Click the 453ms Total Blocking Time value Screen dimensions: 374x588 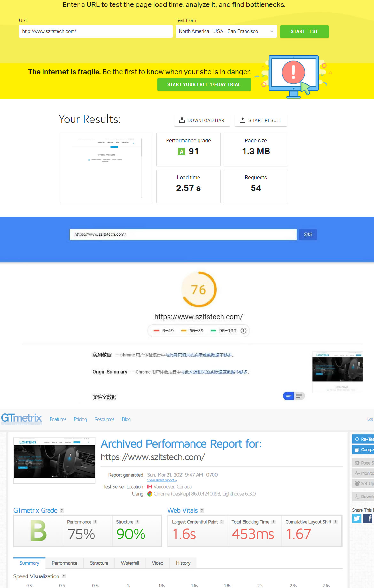tap(253, 534)
